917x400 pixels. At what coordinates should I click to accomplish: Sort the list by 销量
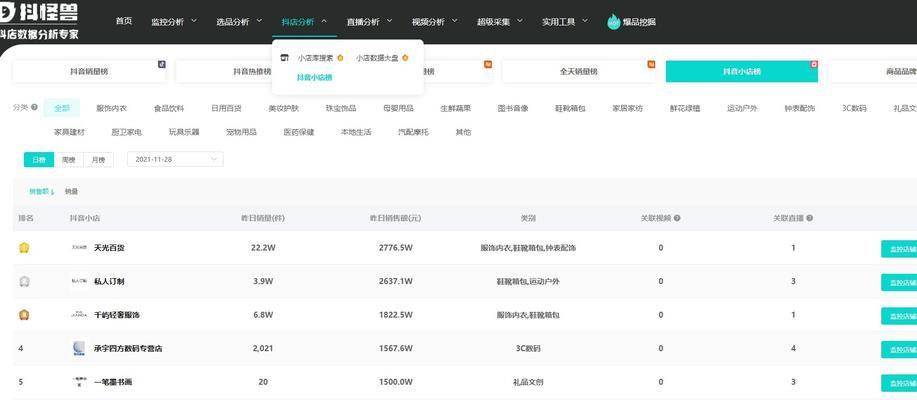pos(71,191)
